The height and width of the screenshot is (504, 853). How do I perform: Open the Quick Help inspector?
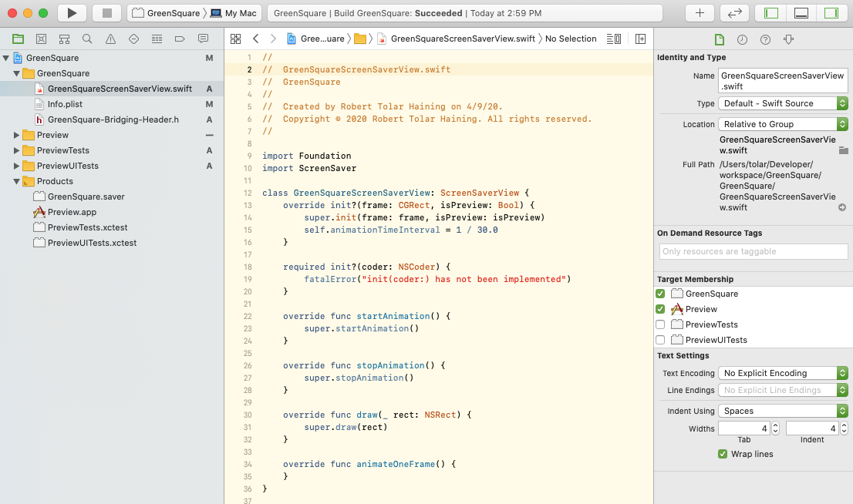(765, 39)
